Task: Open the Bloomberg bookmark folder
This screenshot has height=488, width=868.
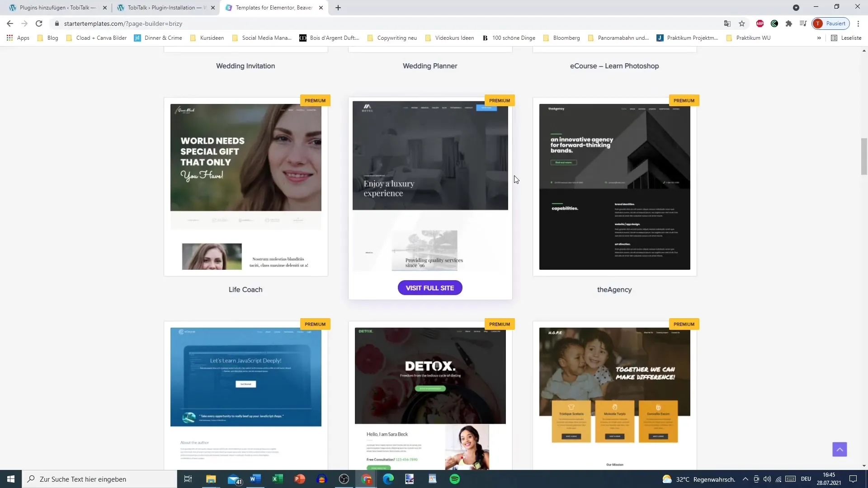Action: (x=561, y=38)
